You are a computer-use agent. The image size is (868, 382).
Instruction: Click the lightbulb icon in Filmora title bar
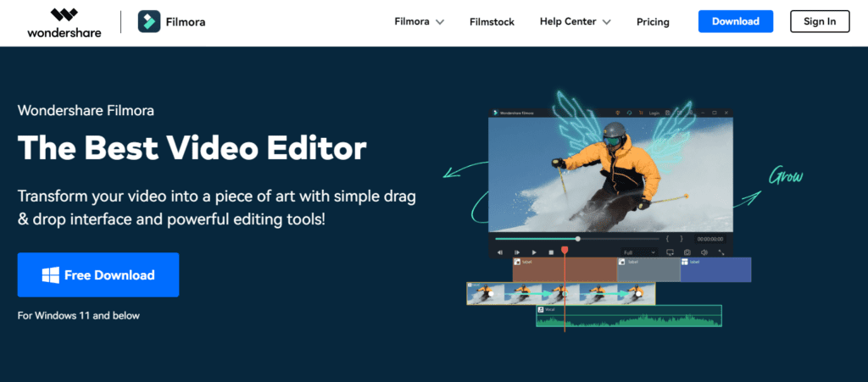pos(618,113)
